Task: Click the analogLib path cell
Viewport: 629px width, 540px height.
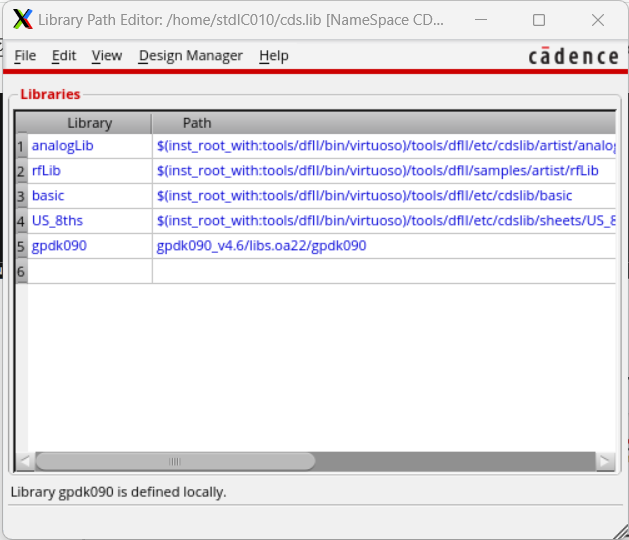Action: pos(384,146)
